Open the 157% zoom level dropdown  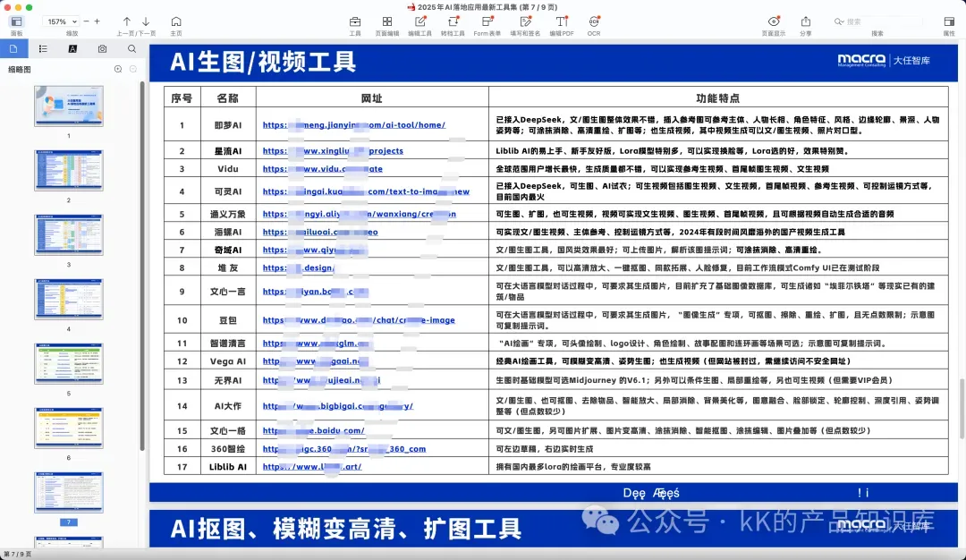[62, 21]
